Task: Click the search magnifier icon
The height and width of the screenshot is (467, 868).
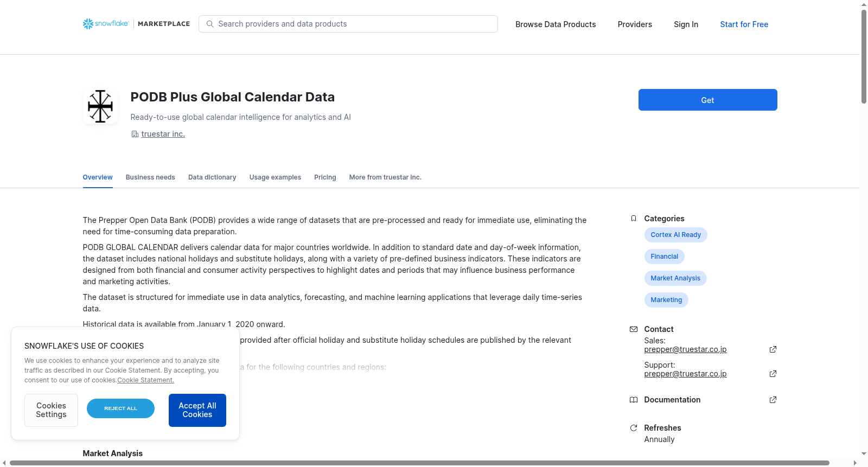Action: [210, 24]
